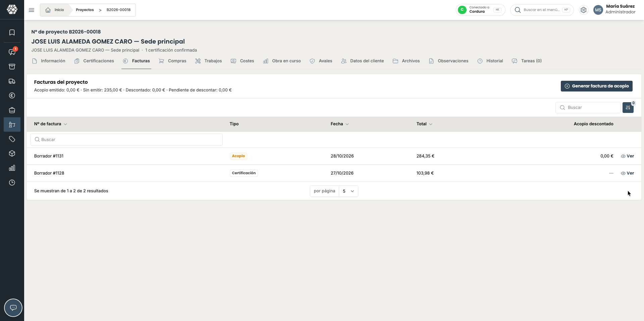Switch to the Datos del cliente tab
The width and height of the screenshot is (644, 321).
pyautogui.click(x=362, y=61)
